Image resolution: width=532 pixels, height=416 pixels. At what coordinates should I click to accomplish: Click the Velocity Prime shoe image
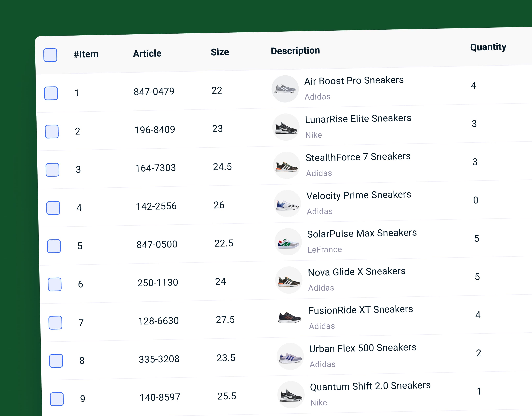(x=287, y=204)
